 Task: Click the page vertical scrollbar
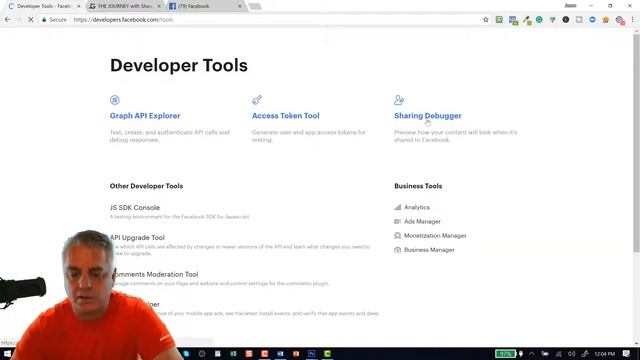636,143
